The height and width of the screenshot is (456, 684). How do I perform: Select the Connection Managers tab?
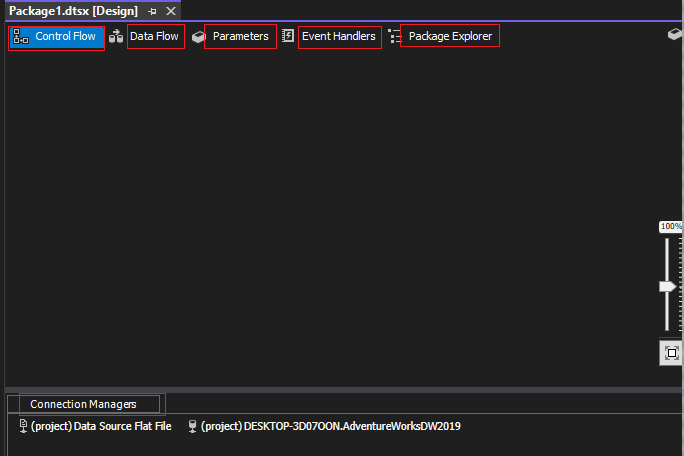click(83, 404)
